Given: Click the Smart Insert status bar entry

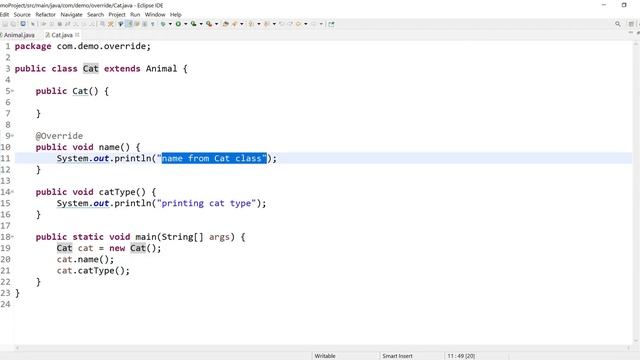Looking at the screenshot, I should pyautogui.click(x=397, y=356).
